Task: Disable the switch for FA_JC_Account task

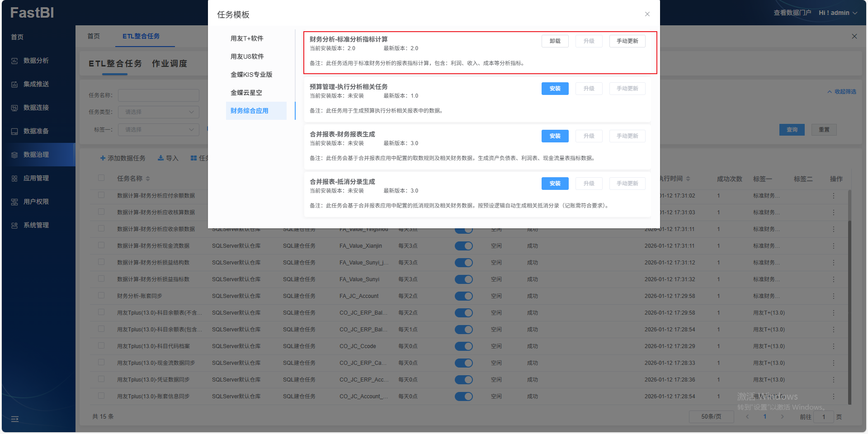Action: pos(463,296)
